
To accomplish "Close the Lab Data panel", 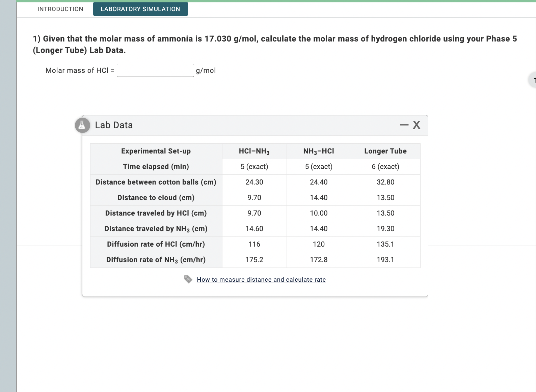I will [x=417, y=125].
